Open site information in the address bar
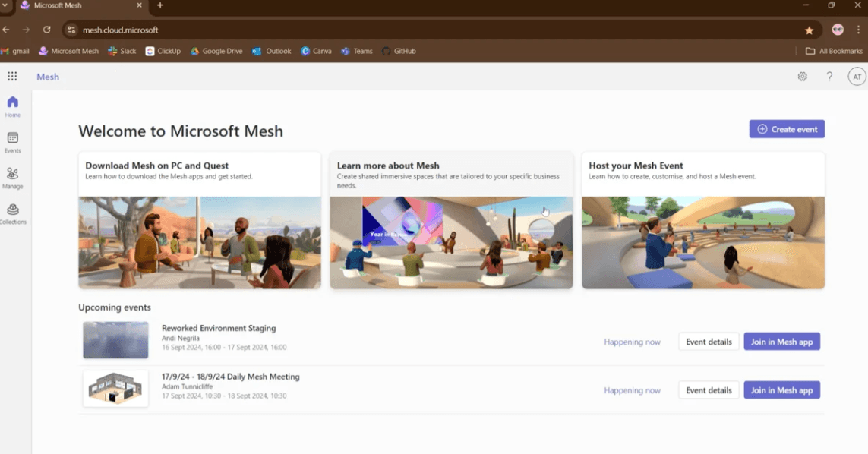The height and width of the screenshot is (454, 868). click(x=71, y=30)
